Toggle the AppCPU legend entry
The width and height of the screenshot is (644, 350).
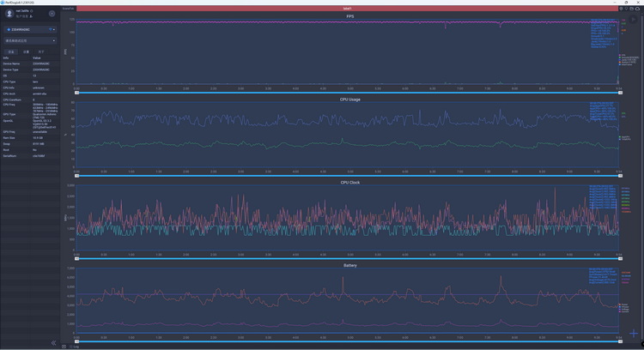625,137
